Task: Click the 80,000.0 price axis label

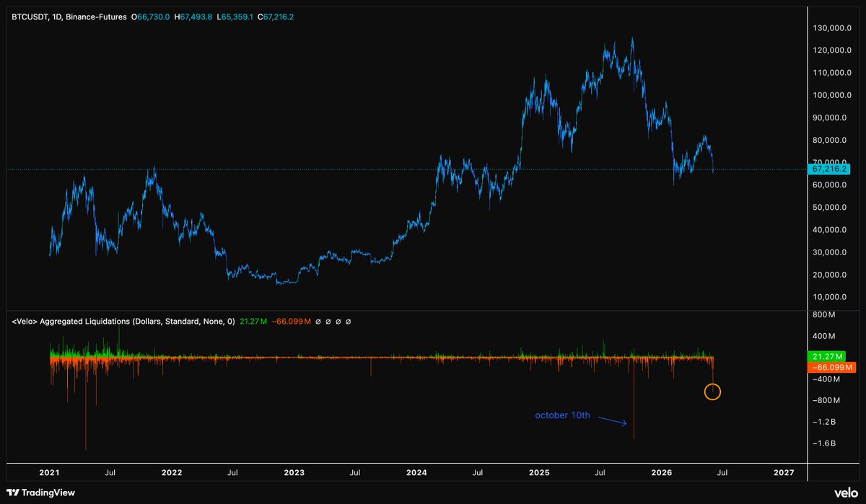Action: 829,140
